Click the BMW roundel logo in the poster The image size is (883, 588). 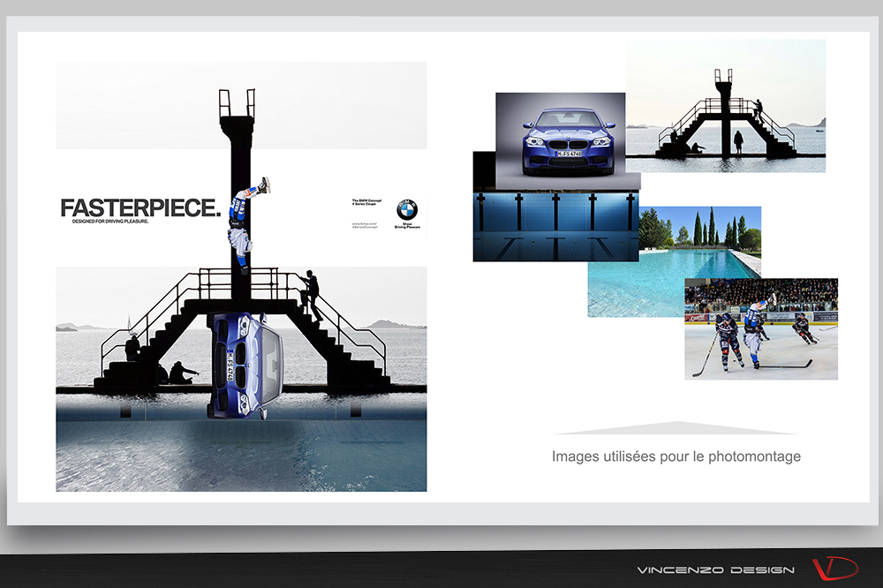coord(406,210)
